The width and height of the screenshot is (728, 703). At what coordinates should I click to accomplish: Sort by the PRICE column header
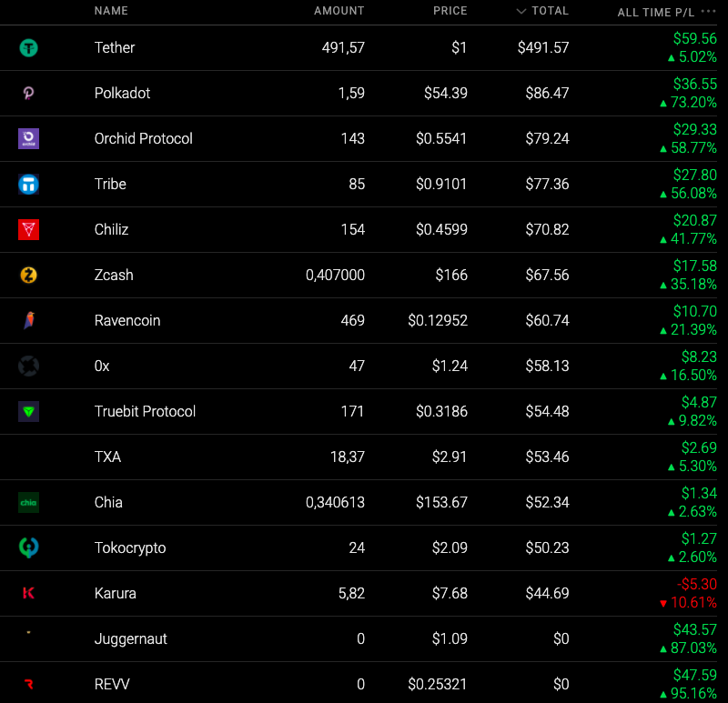(x=450, y=11)
